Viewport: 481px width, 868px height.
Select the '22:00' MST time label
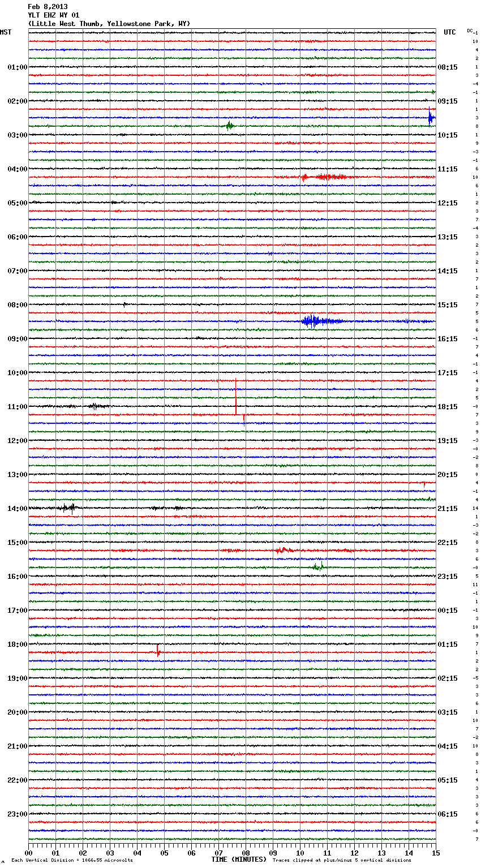coord(18,780)
